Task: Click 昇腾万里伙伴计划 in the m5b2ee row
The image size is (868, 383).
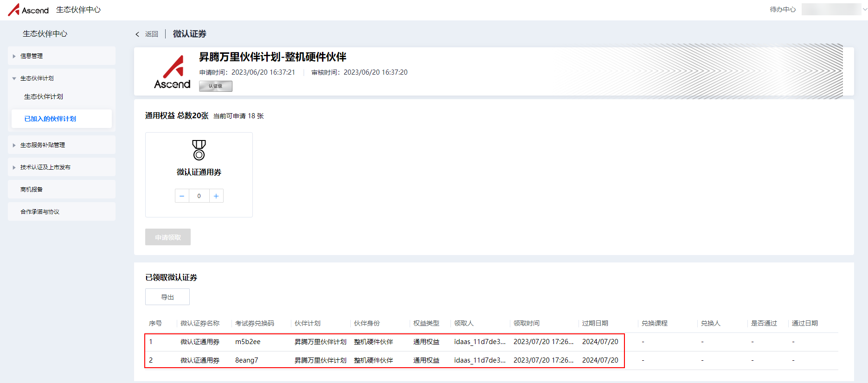Action: coord(321,342)
